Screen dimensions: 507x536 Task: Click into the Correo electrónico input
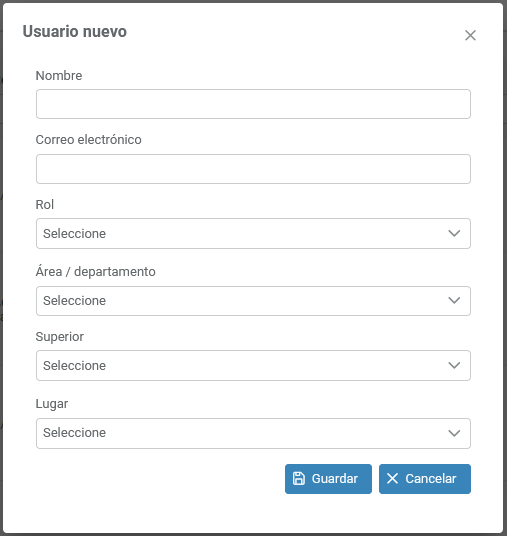coord(253,169)
